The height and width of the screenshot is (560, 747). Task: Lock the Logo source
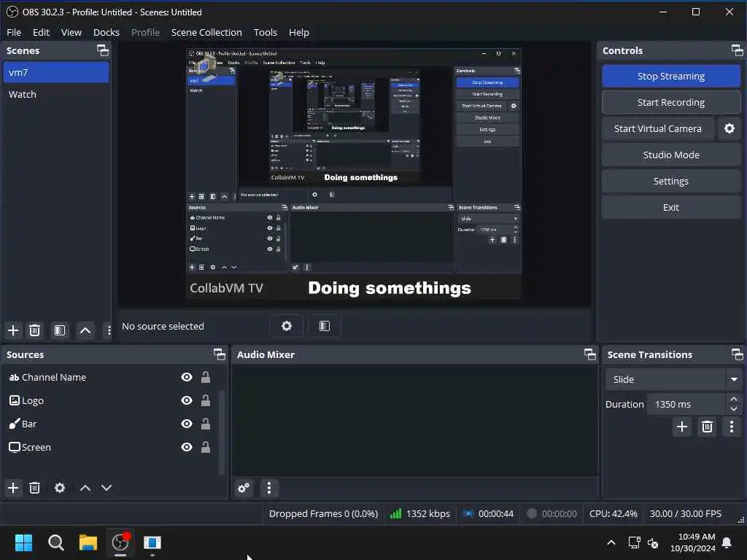pyautogui.click(x=206, y=400)
